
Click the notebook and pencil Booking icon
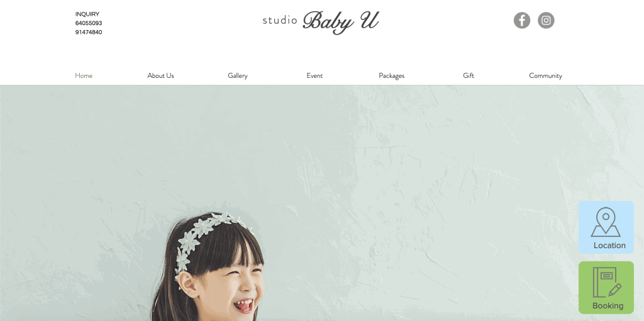tap(607, 283)
